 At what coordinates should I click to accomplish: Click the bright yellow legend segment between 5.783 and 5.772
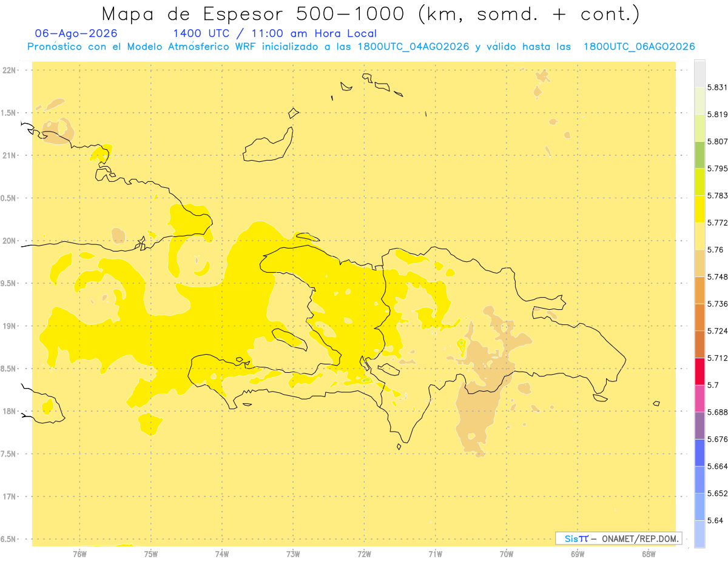pos(699,209)
